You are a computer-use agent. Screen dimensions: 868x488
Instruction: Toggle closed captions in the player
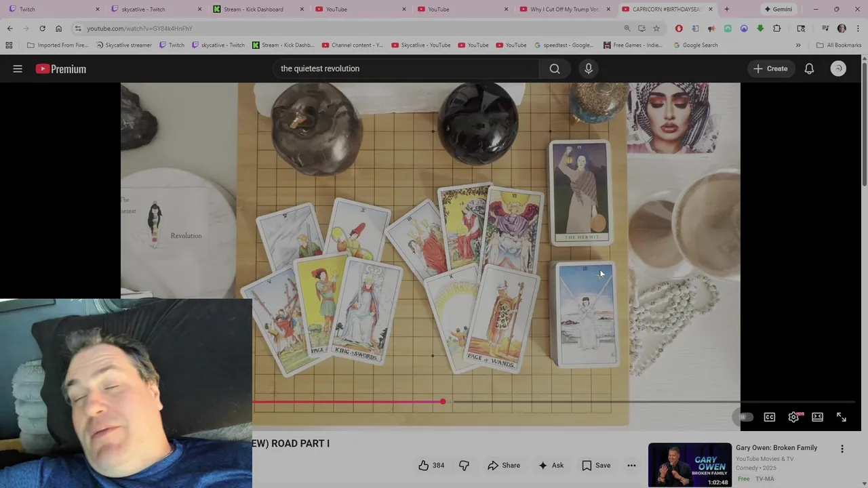click(x=770, y=417)
